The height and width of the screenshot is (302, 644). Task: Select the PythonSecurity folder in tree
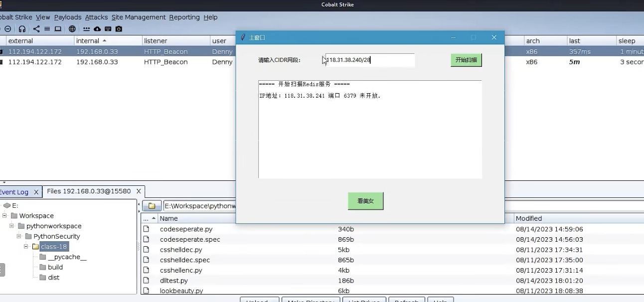coord(57,236)
